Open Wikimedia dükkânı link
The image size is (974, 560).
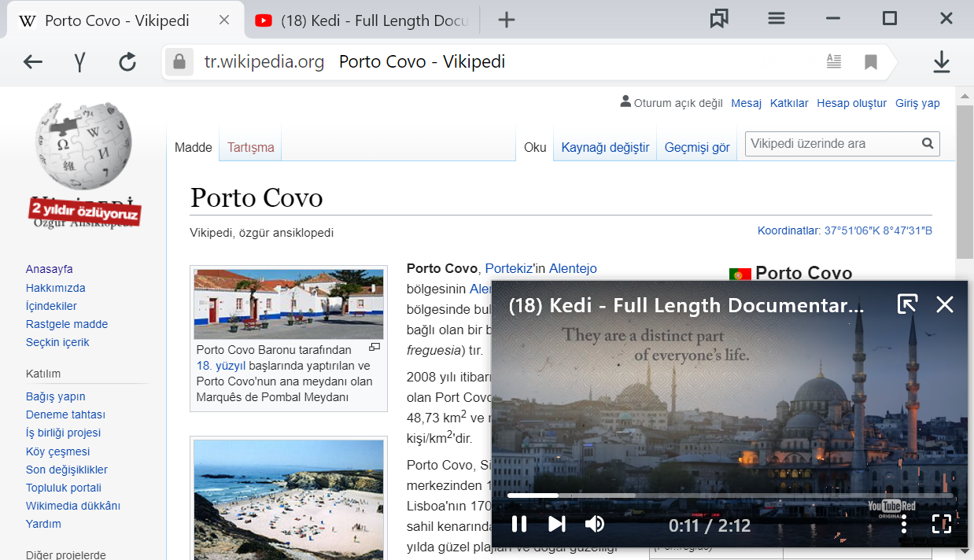click(x=73, y=506)
